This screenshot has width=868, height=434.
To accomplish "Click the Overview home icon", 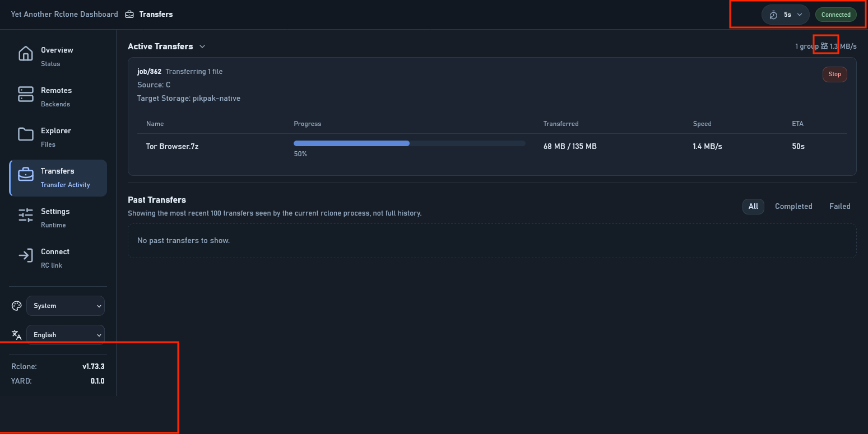I will pos(26,54).
